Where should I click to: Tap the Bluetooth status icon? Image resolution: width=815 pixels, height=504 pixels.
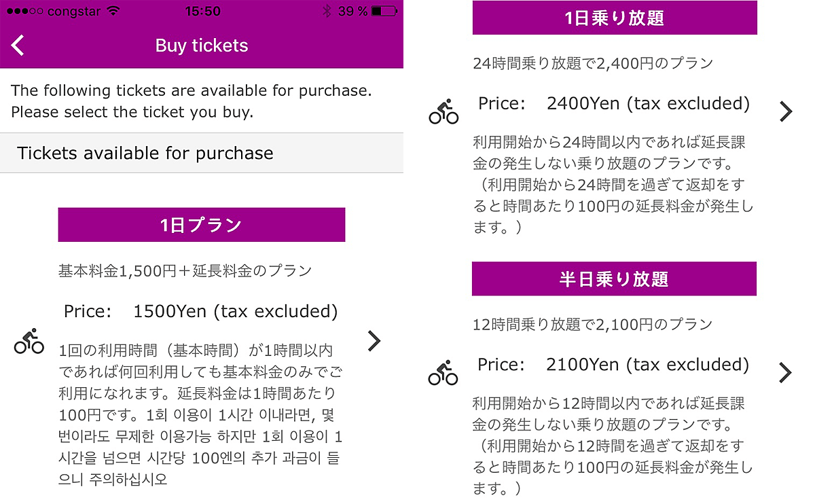327,11
